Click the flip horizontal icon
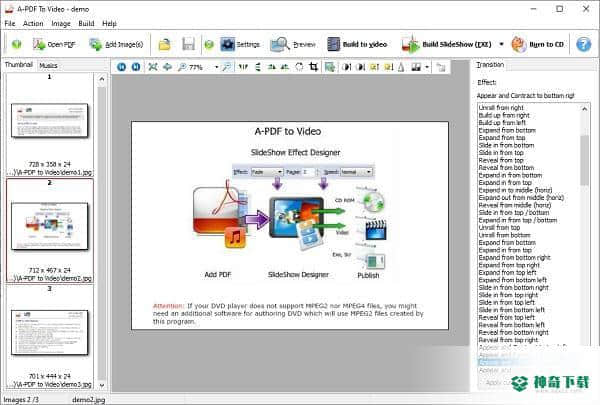 point(243,67)
